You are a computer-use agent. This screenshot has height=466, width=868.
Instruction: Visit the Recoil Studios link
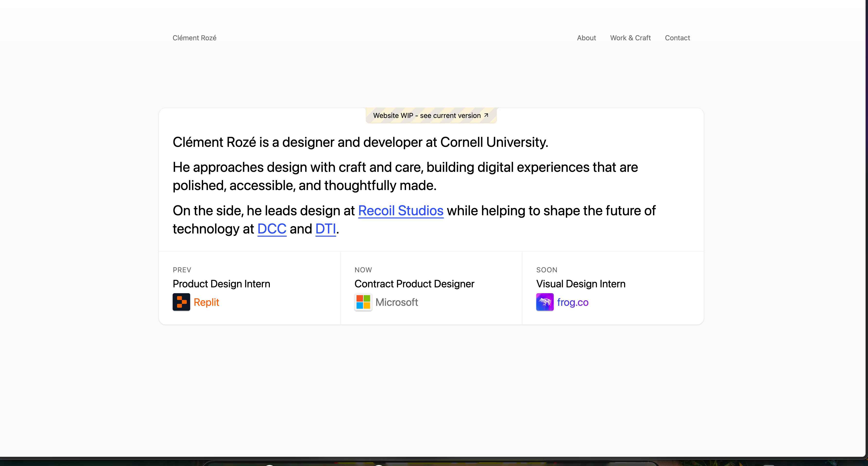point(401,210)
